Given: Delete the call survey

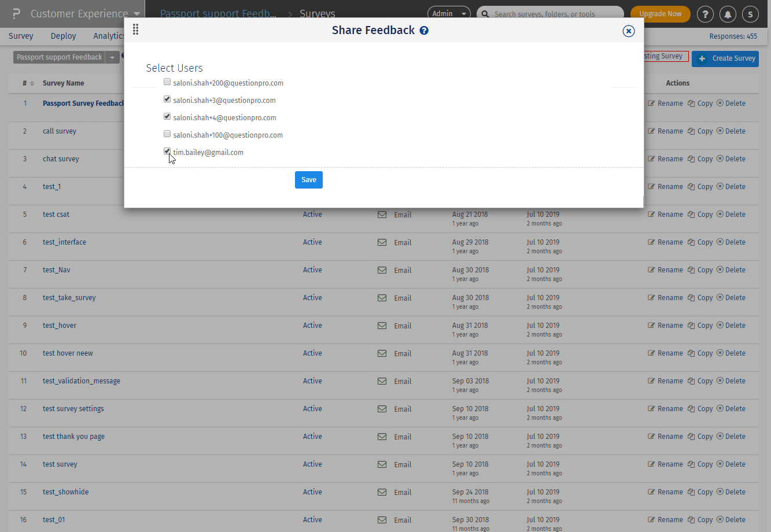Looking at the screenshot, I should 731,131.
